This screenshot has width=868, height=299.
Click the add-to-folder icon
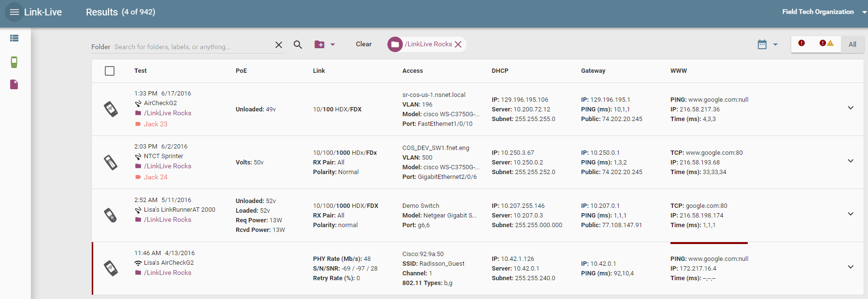point(320,44)
